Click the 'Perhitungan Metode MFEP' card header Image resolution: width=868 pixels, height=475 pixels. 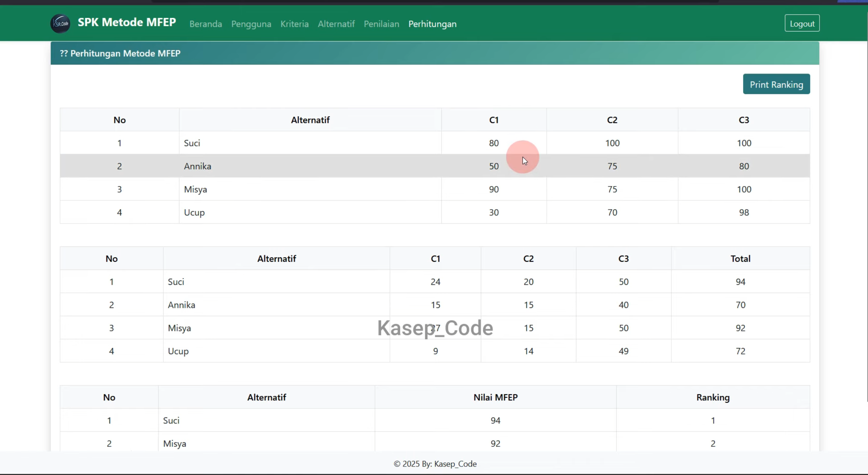pos(435,53)
